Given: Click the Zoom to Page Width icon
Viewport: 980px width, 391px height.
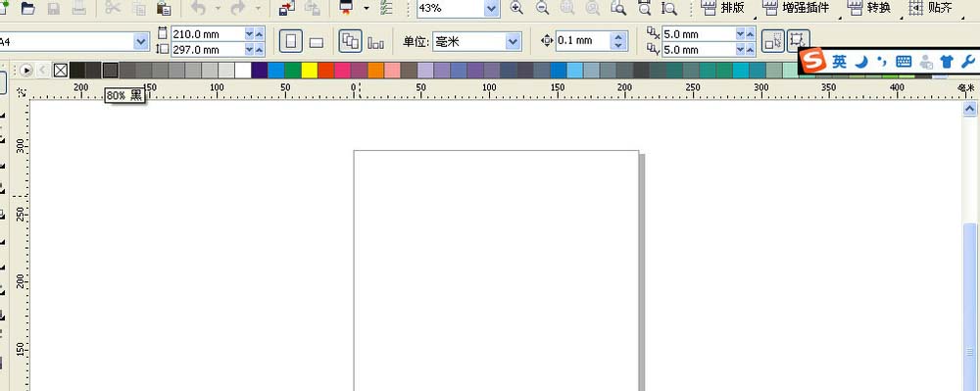Looking at the screenshot, I should coord(644,8).
